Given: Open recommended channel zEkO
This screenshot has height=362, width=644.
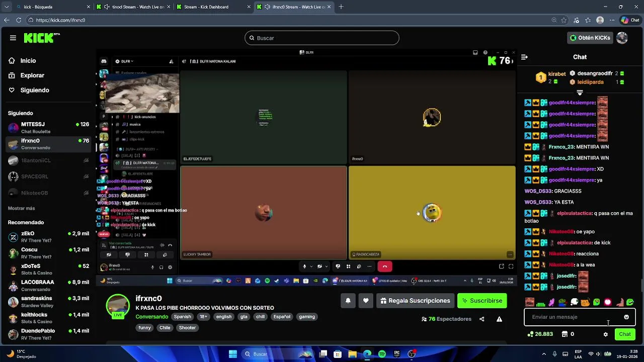Looking at the screenshot, I should [49, 237].
